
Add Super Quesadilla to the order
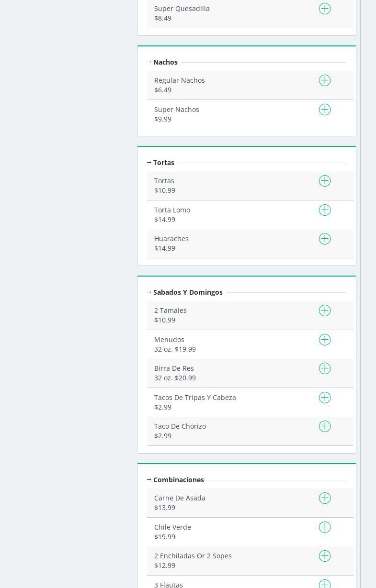325,9
